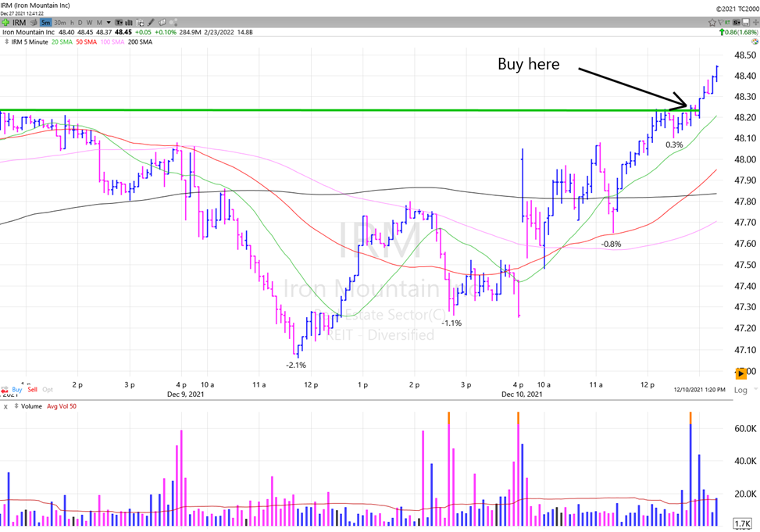Click the 'Dec 10, 2021' date axis label
The image size is (760, 532).
(522, 394)
